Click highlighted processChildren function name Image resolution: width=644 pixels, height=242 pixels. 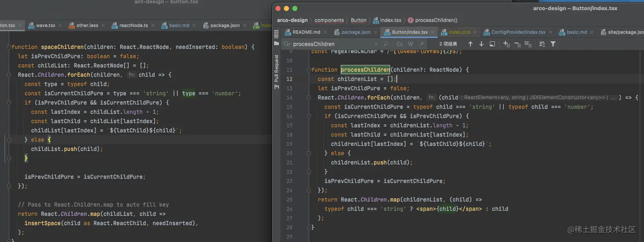pyautogui.click(x=365, y=70)
